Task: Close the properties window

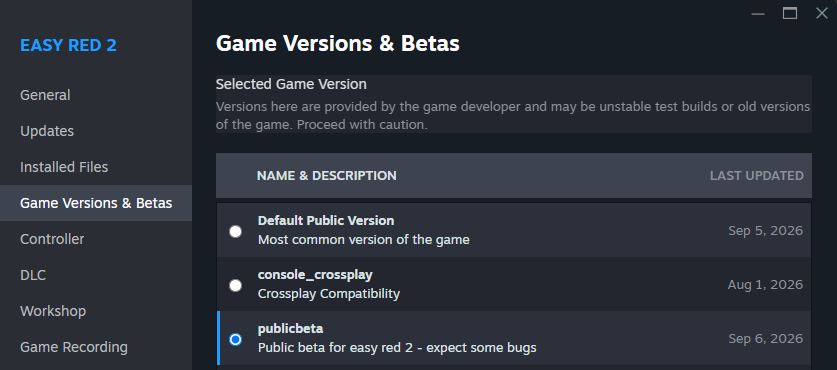Action: (822, 14)
